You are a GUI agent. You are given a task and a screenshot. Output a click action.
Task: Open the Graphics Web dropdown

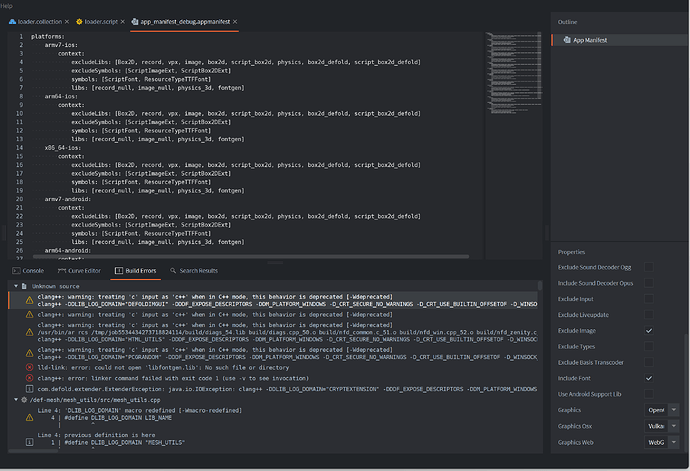(661, 442)
